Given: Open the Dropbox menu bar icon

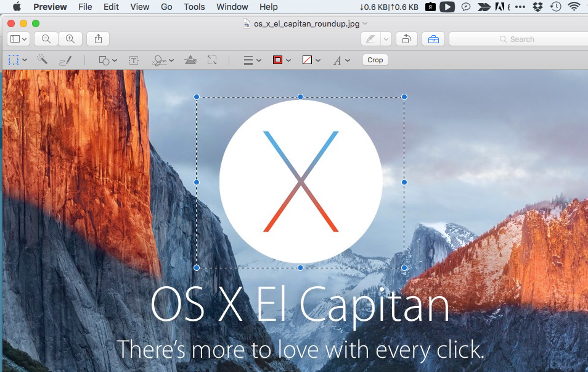Looking at the screenshot, I should pos(537,7).
